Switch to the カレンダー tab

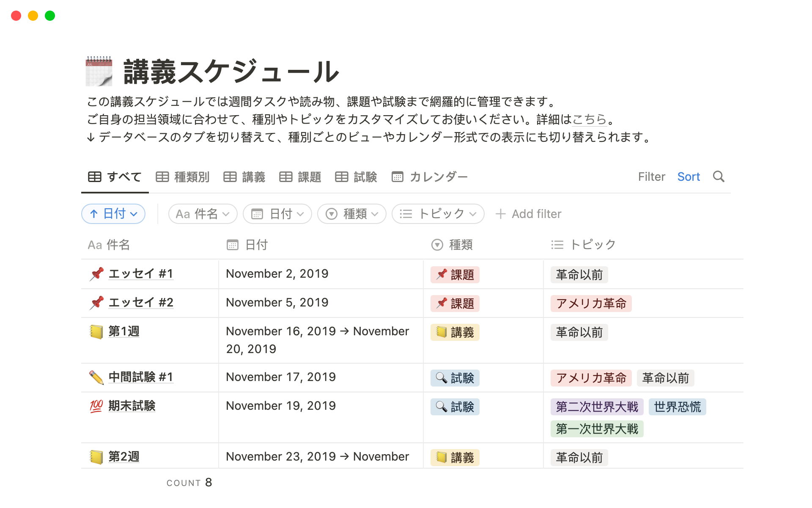[x=430, y=177]
